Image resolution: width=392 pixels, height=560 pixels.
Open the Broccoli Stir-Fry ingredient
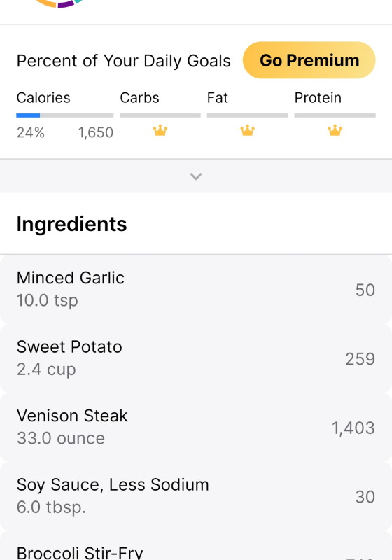tap(196, 547)
